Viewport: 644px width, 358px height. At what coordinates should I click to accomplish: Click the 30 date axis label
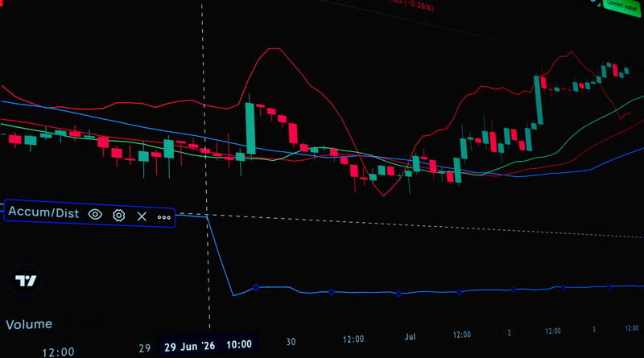291,342
